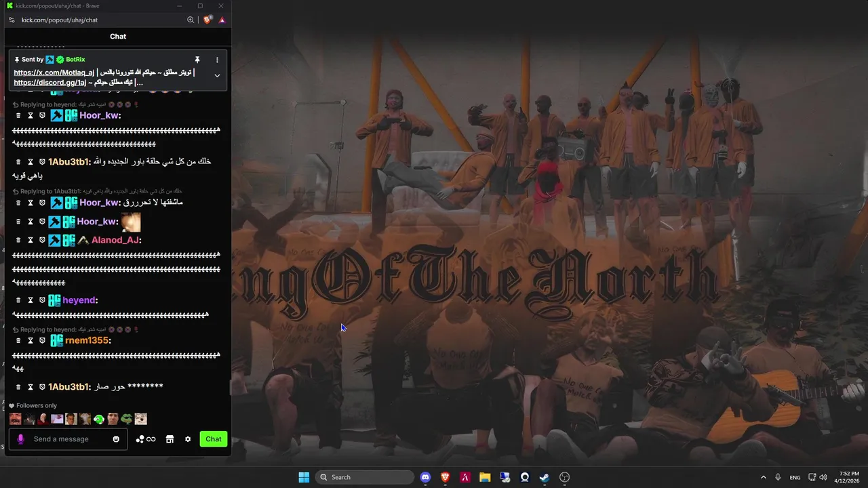Delete 1Abu3tb1's خلك من كل شي message
This screenshot has width=868, height=488.
pyautogui.click(x=19, y=162)
